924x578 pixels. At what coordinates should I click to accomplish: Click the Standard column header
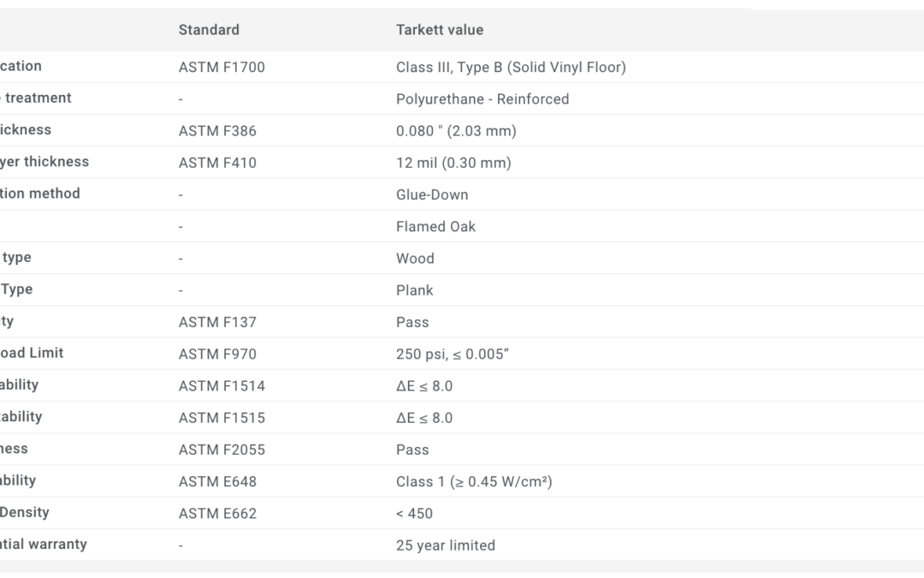point(209,30)
